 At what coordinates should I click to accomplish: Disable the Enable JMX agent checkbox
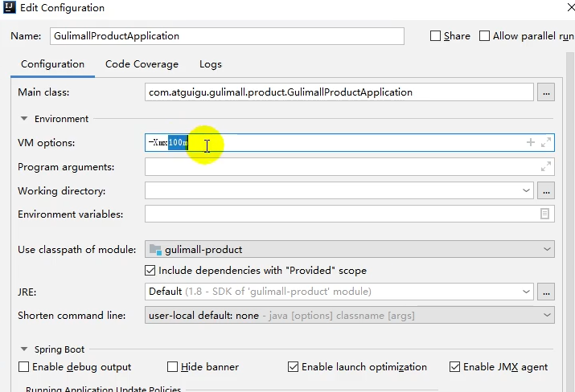[x=455, y=367]
